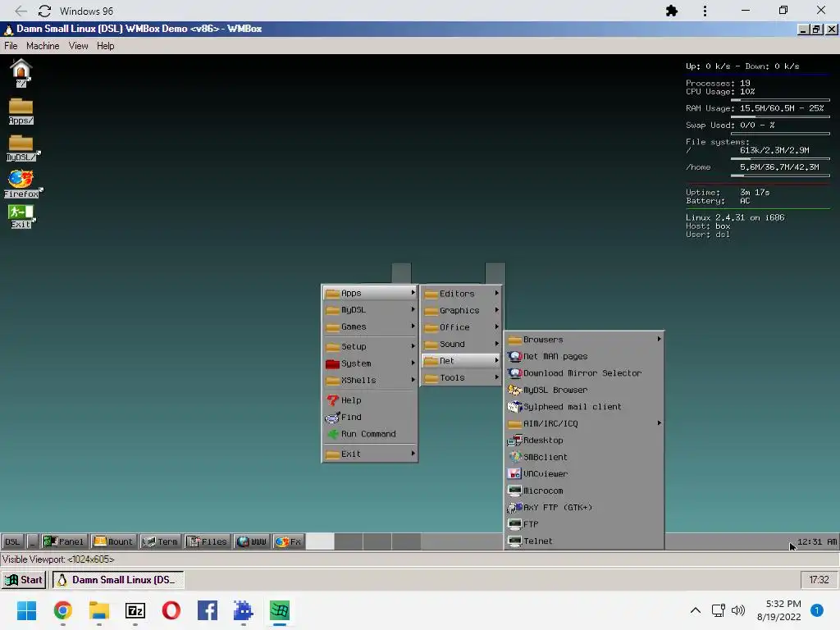The height and width of the screenshot is (630, 840).
Task: Launch Rdesktop from Net menu
Action: (584, 441)
